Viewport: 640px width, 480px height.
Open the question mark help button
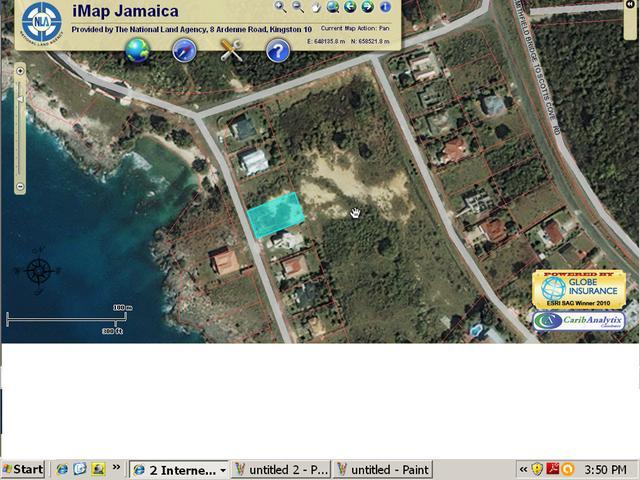(x=278, y=50)
